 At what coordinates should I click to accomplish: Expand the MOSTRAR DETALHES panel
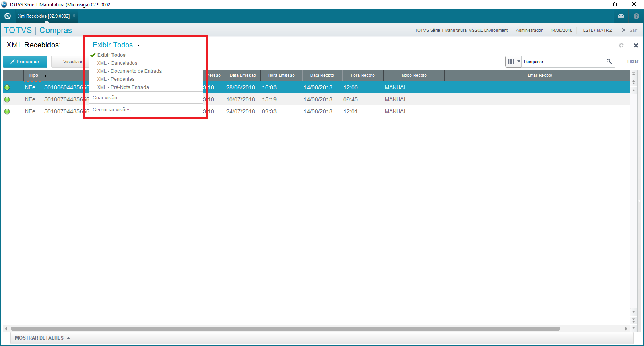tap(42, 338)
